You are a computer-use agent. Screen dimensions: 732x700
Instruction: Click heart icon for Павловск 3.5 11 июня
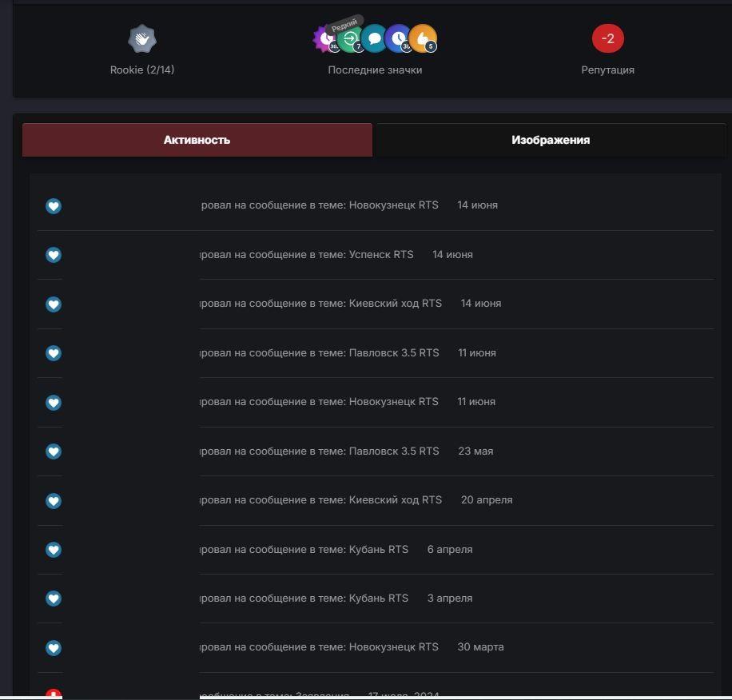pos(54,353)
